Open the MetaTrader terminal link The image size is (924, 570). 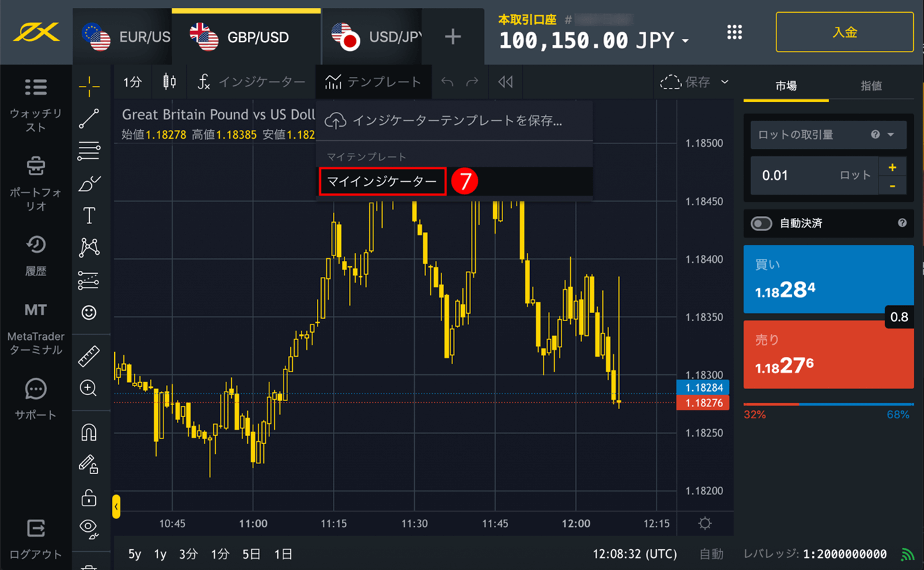coord(36,329)
